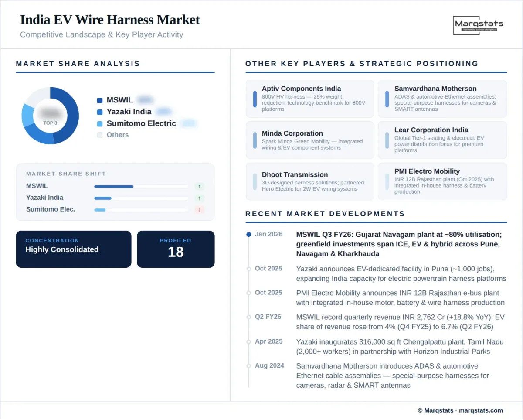Screen dimensions: 523x420
Task: Open the Dhoot Transmission card
Action: [x=310, y=181]
